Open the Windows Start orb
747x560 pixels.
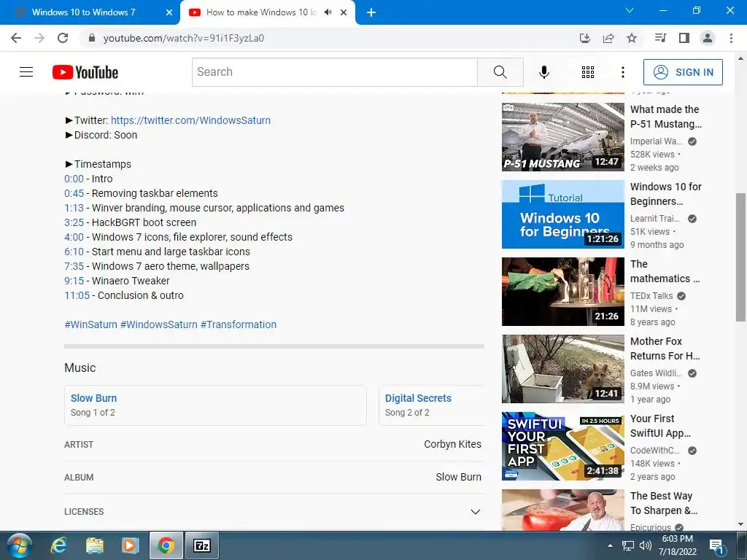click(x=19, y=545)
